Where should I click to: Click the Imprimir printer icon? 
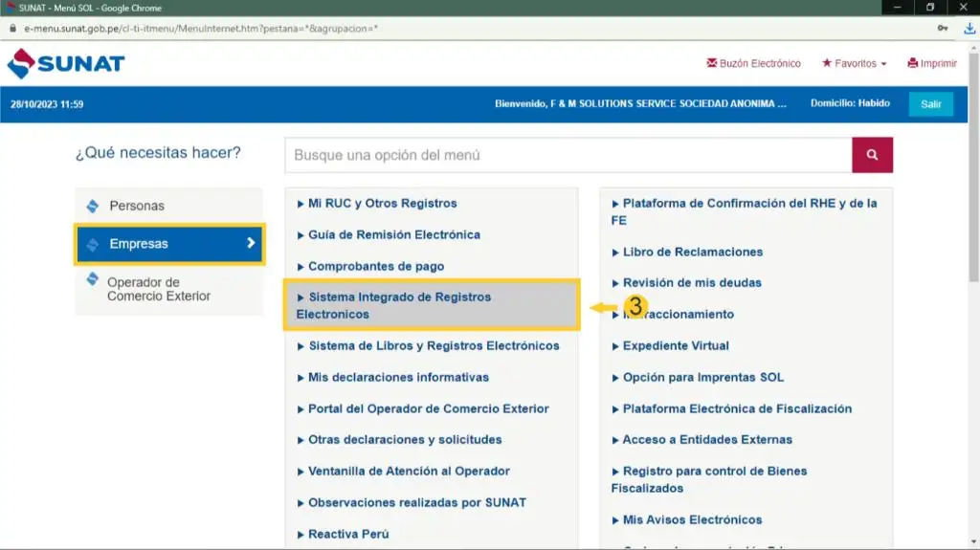(x=913, y=64)
